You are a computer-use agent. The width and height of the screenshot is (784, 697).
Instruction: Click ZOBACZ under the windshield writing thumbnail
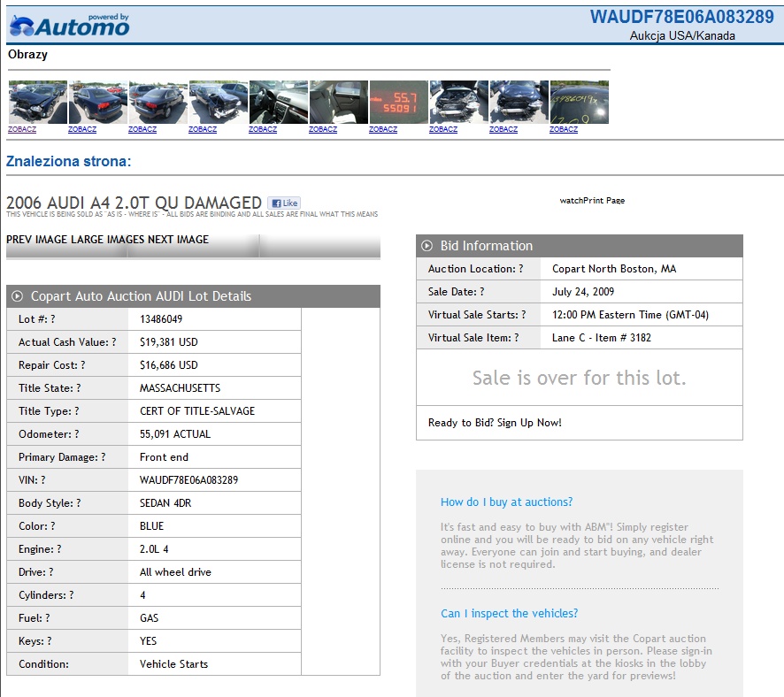(564, 129)
